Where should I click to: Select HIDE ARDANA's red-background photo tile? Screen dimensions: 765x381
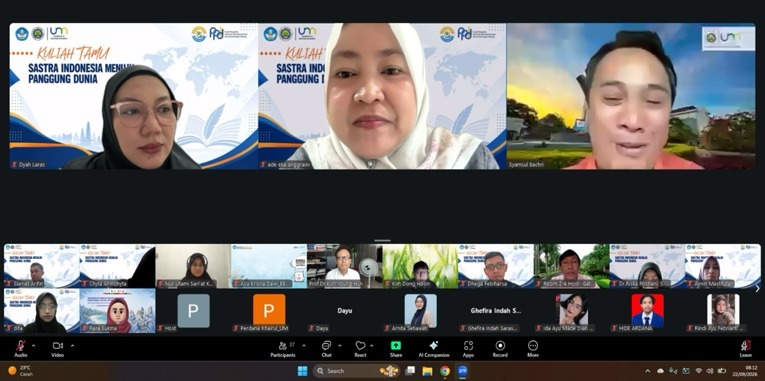point(647,311)
